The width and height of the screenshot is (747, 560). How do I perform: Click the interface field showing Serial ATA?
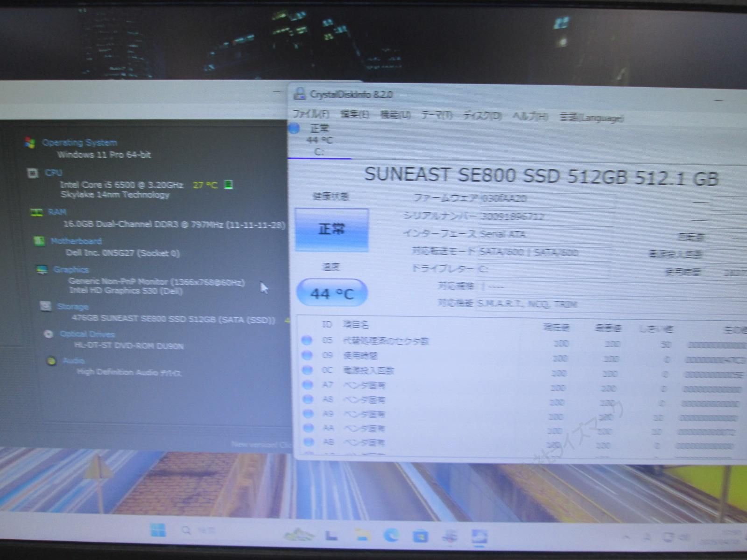coord(545,235)
